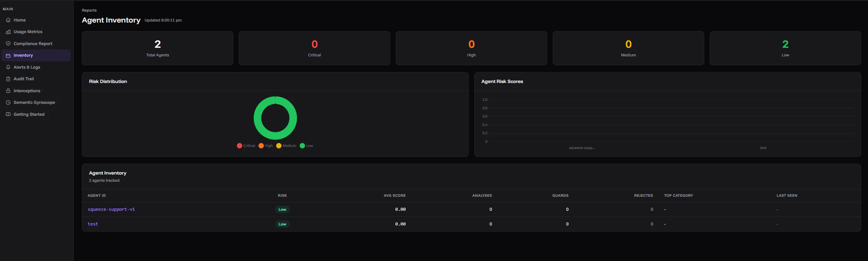Click the Risk Distribution panel title
The width and height of the screenshot is (868, 261).
(108, 81)
